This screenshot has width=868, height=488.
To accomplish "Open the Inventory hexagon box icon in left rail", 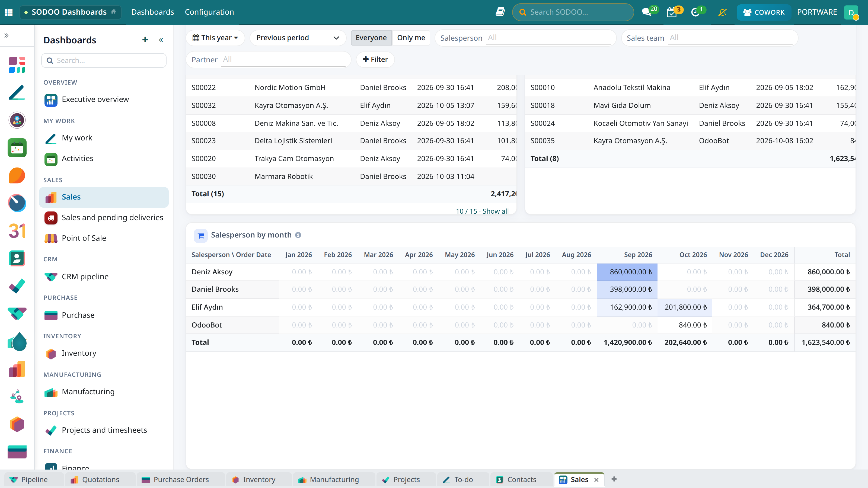I will 17,424.
